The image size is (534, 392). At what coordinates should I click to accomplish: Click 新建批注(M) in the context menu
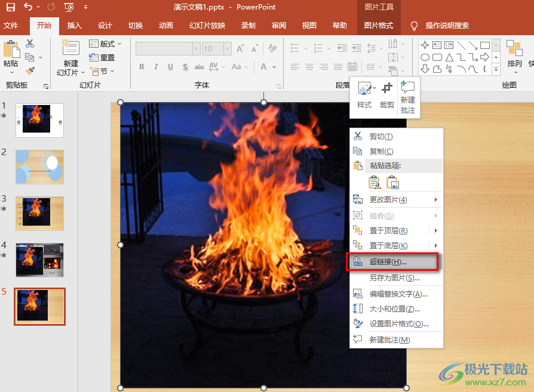click(397, 339)
